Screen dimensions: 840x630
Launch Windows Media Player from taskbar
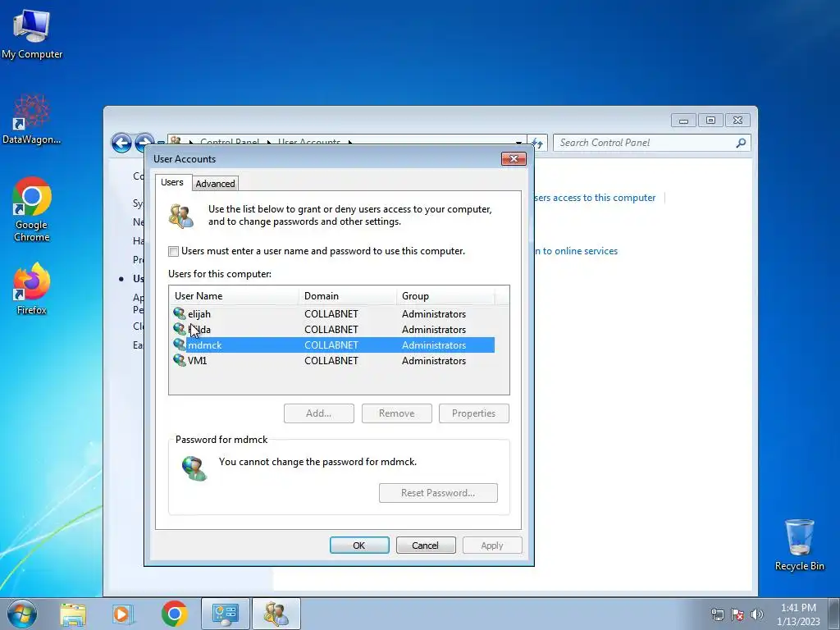122,614
